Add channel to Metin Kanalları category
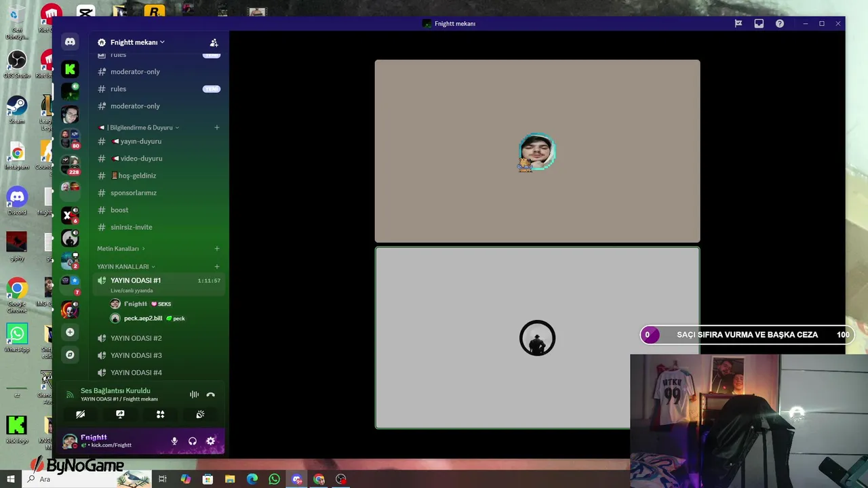 coord(217,249)
